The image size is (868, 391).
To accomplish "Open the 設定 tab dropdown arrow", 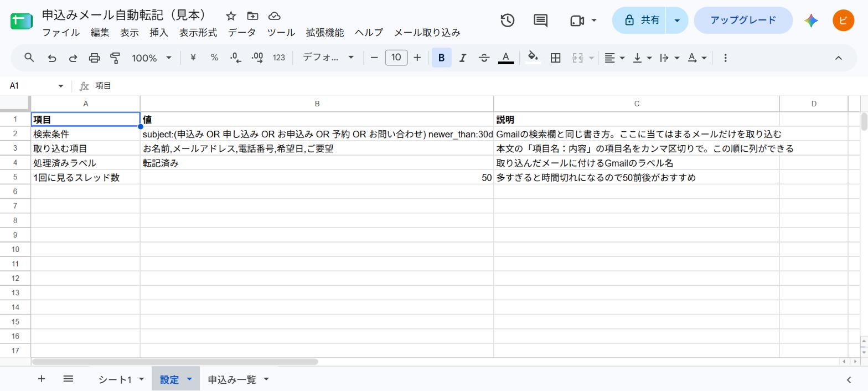I will tap(189, 379).
